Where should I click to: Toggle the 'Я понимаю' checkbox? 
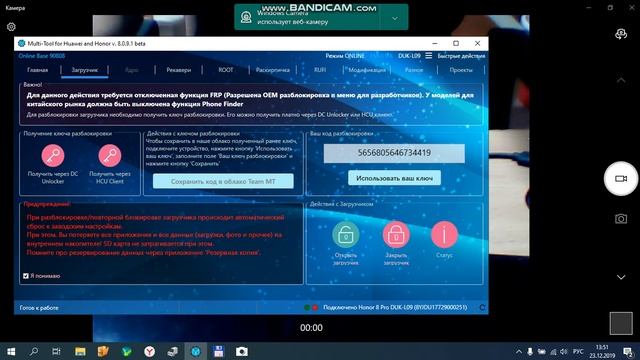point(26,276)
